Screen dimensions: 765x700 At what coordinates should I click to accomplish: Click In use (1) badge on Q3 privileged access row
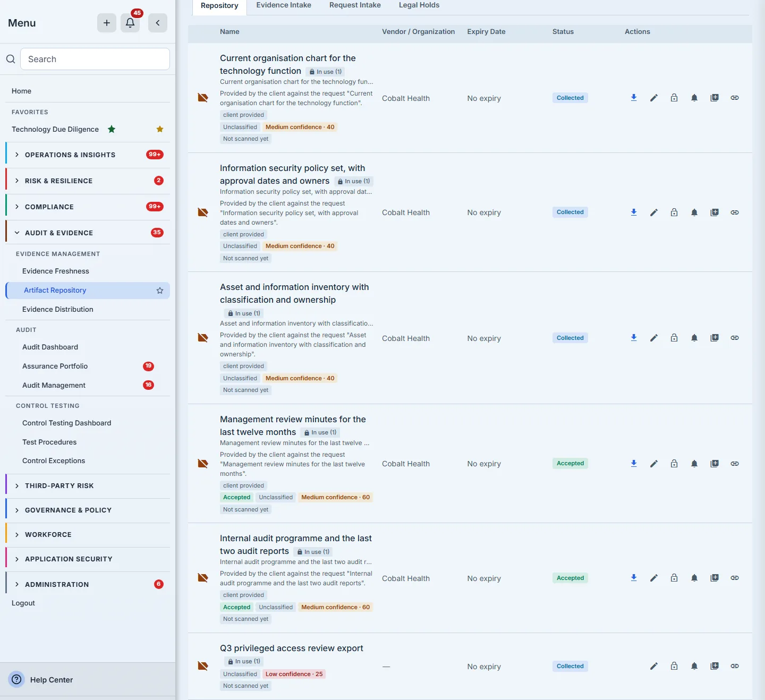coord(244,661)
